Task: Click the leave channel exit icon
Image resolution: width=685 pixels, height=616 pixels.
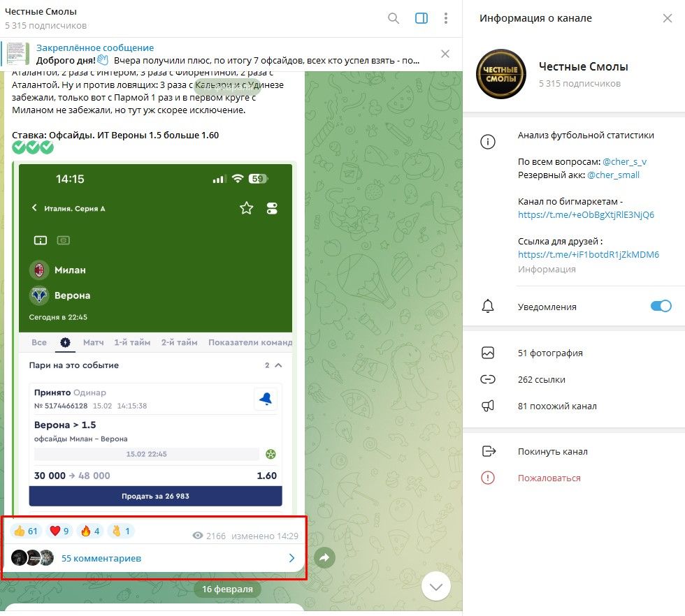Action: coord(489,451)
